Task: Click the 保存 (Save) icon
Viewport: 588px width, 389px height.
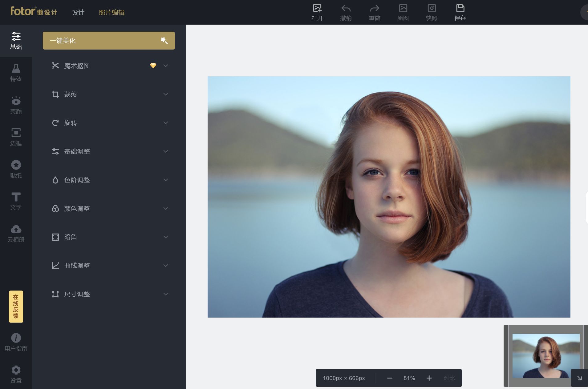Action: pos(460,12)
